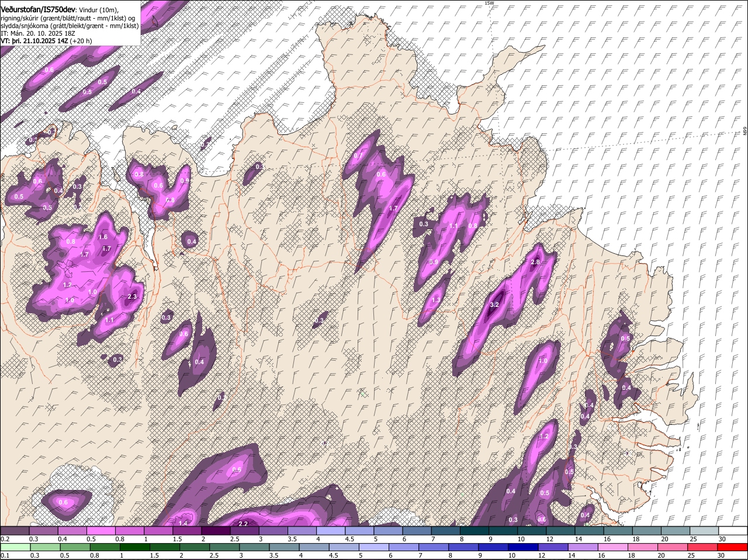
Task: Pick upper legend pale swatch between 25 and 30
Action: pos(705,531)
